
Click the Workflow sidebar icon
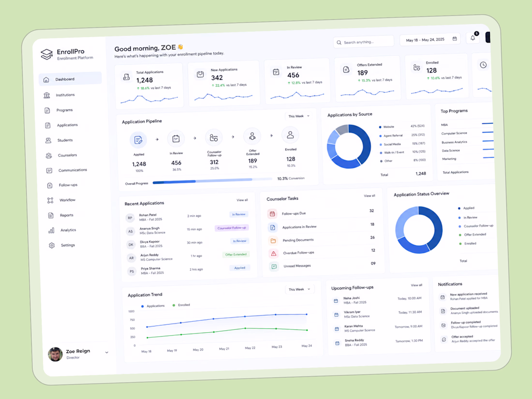point(50,201)
